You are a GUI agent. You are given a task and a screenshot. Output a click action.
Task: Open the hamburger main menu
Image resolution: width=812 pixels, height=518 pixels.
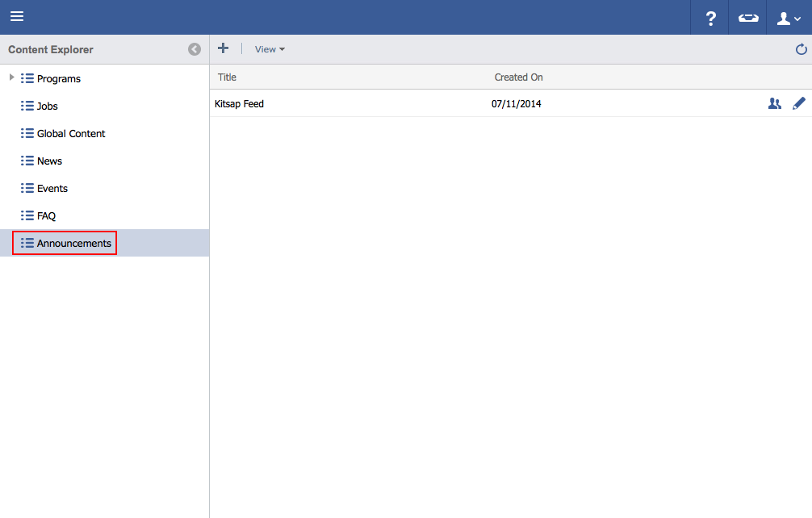click(16, 17)
